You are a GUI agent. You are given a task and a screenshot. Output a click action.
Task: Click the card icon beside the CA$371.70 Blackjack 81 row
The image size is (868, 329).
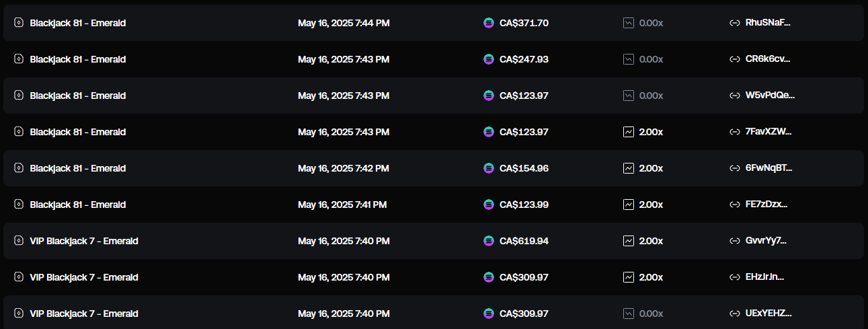19,23
